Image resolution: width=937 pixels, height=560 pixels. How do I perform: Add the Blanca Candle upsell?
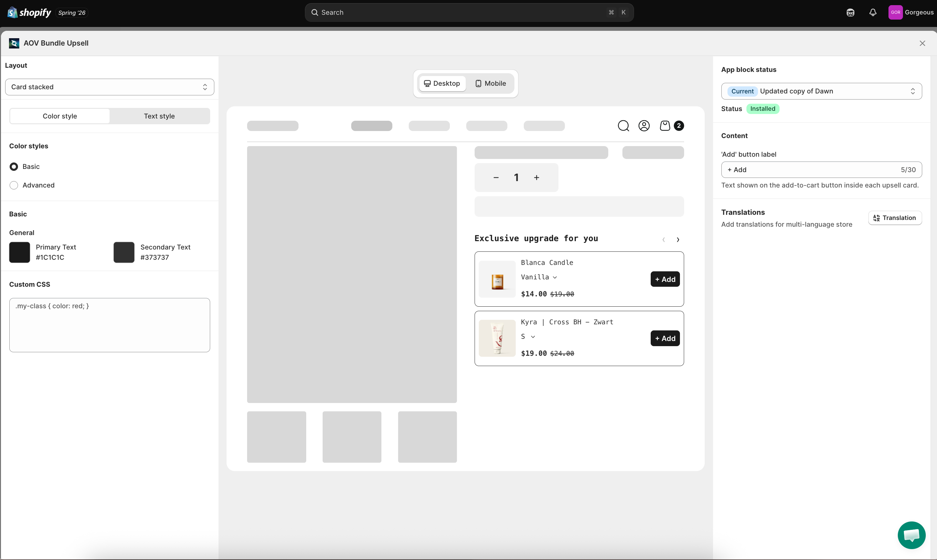pos(665,279)
